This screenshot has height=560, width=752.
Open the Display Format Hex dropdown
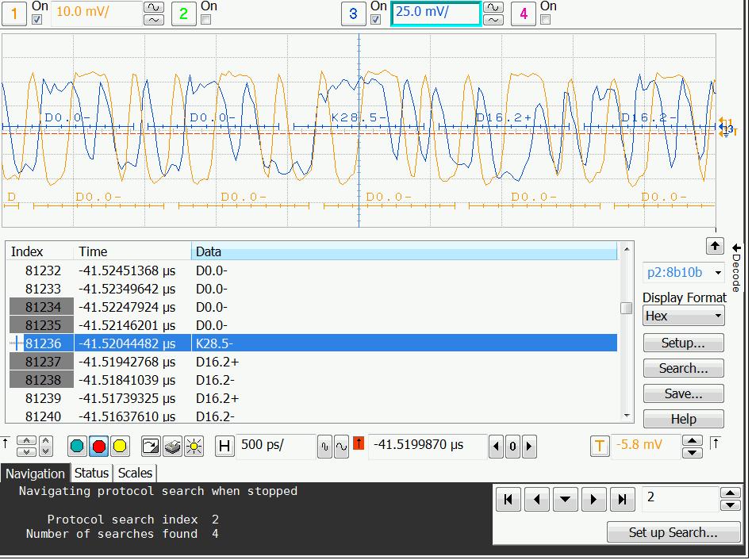click(683, 316)
